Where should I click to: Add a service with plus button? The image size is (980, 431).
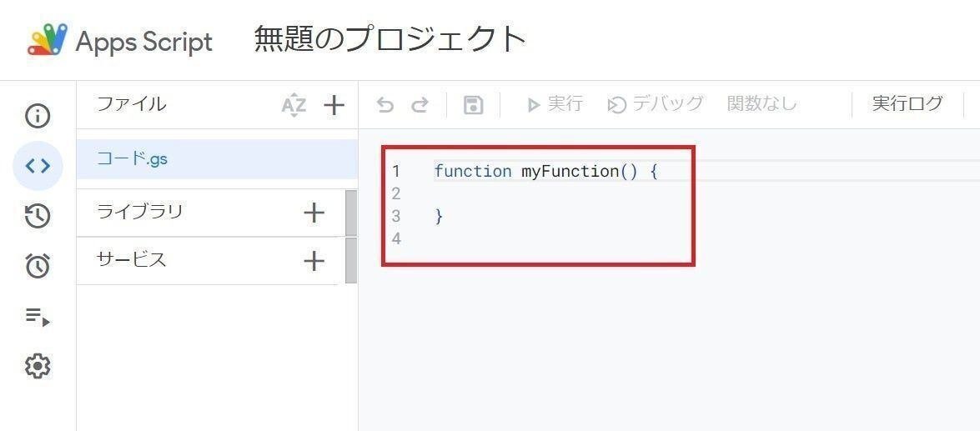314,261
